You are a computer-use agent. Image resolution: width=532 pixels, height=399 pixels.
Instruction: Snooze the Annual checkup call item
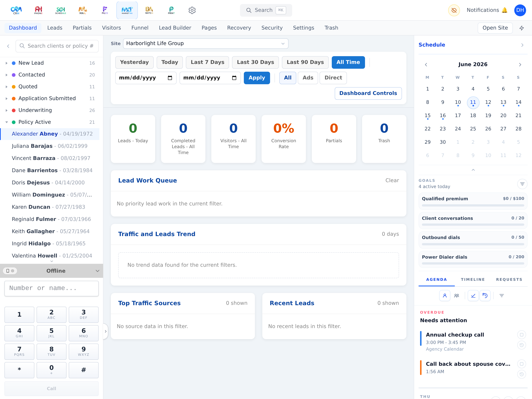pos(521,345)
